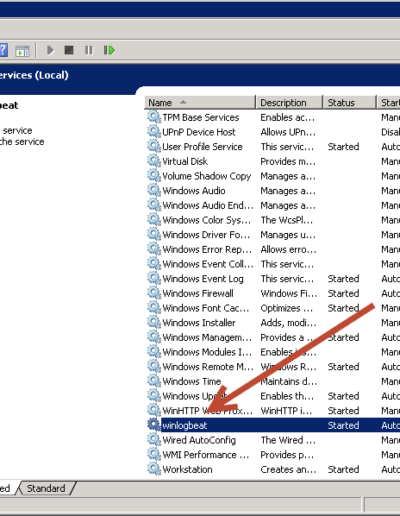This screenshot has width=400, height=516.
Task: Click 'Creates an...' description of Workstation
Action: tap(288, 469)
